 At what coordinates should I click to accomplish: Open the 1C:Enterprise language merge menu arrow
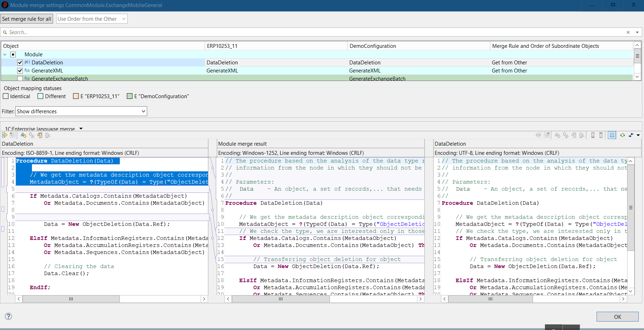click(81, 129)
